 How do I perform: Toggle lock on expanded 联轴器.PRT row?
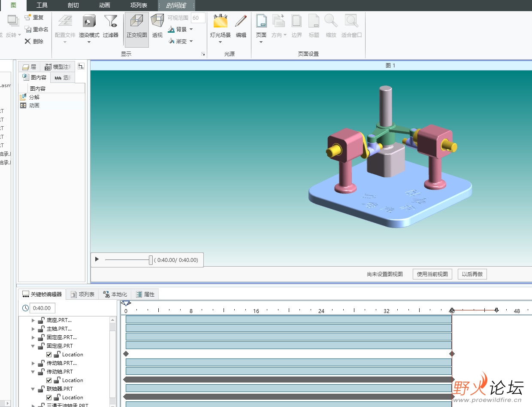click(x=41, y=389)
